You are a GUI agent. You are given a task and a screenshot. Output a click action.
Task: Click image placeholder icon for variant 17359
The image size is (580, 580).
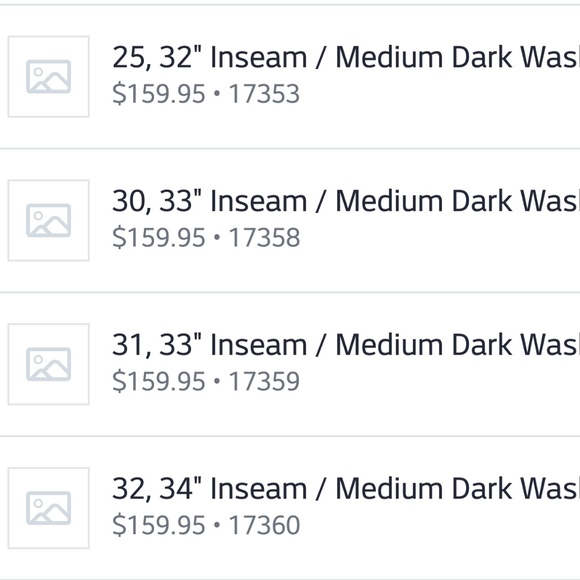[48, 364]
